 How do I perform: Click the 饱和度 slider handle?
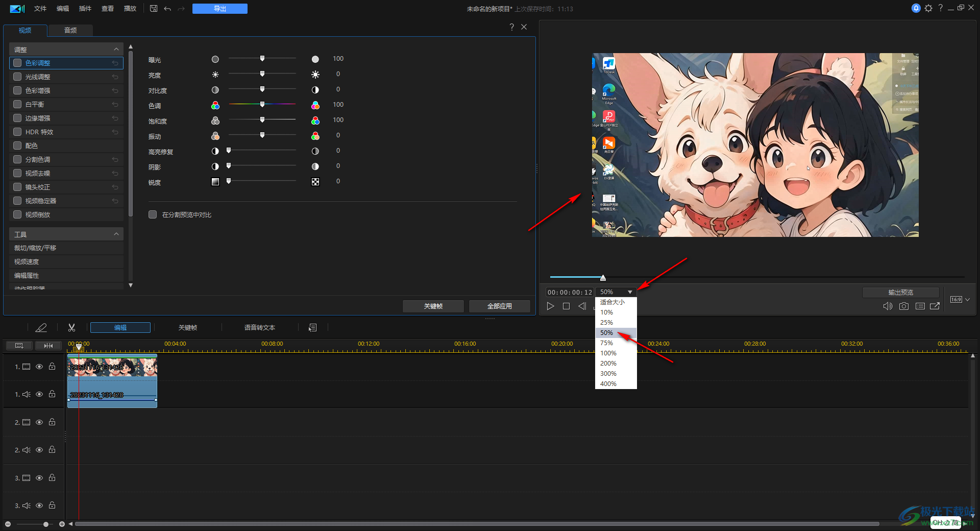[262, 120]
